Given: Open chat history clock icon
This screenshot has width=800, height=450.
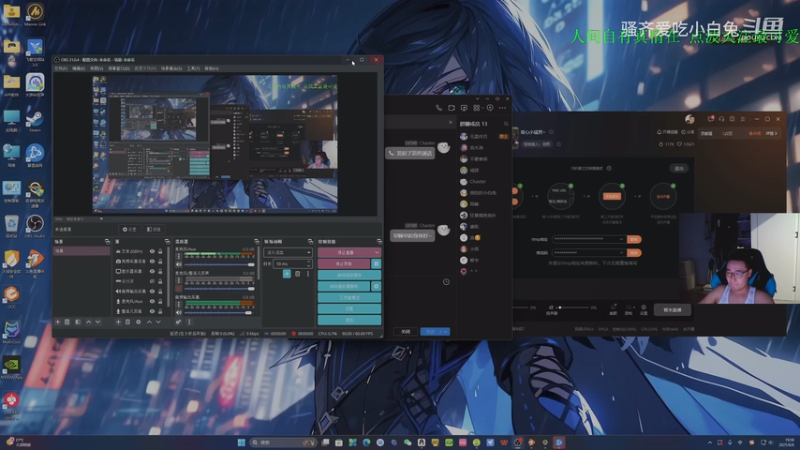Looking at the screenshot, I should point(446,282).
